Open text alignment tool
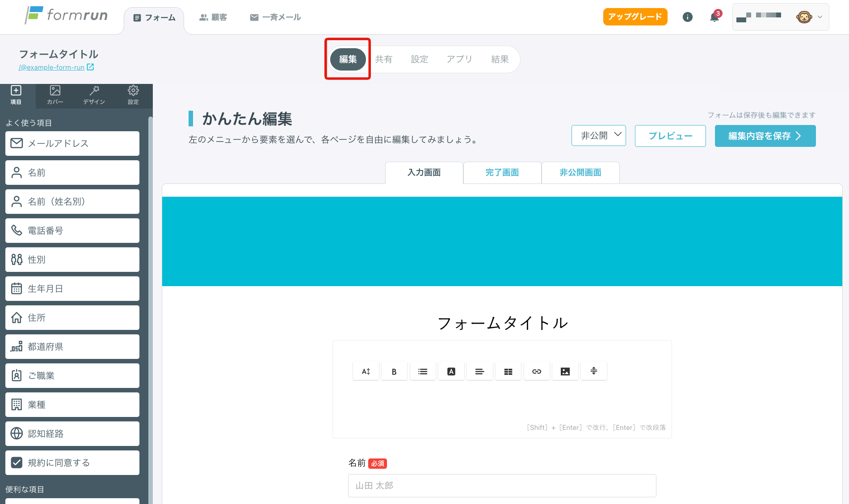 pos(479,371)
